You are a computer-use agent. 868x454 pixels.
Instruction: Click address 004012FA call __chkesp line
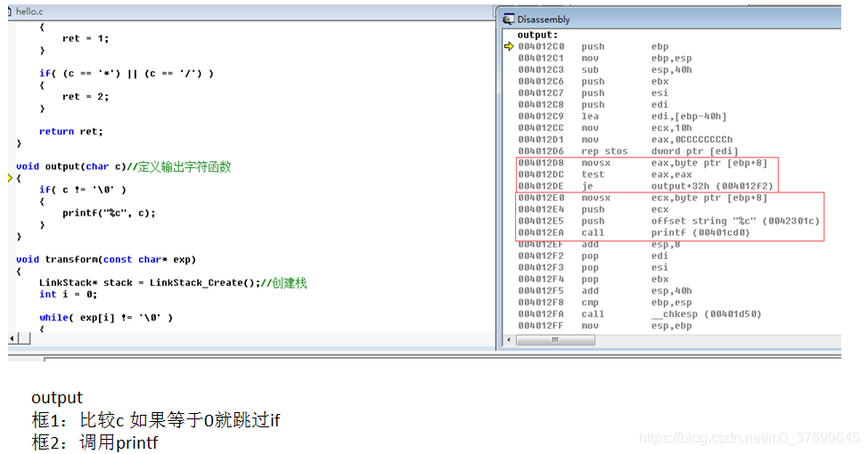pyautogui.click(x=640, y=313)
